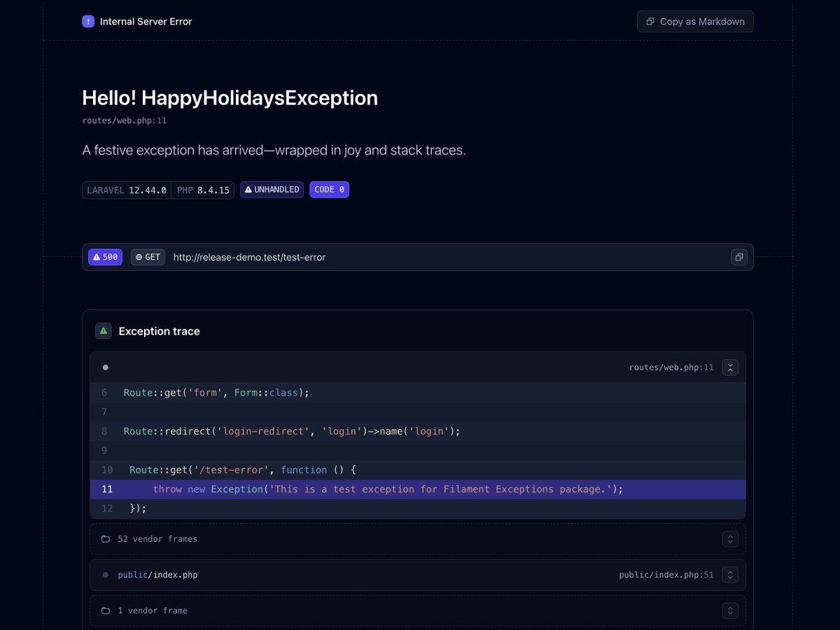The width and height of the screenshot is (840, 630).
Task: Collapse the routes/web.php:11 frame
Action: tap(730, 367)
